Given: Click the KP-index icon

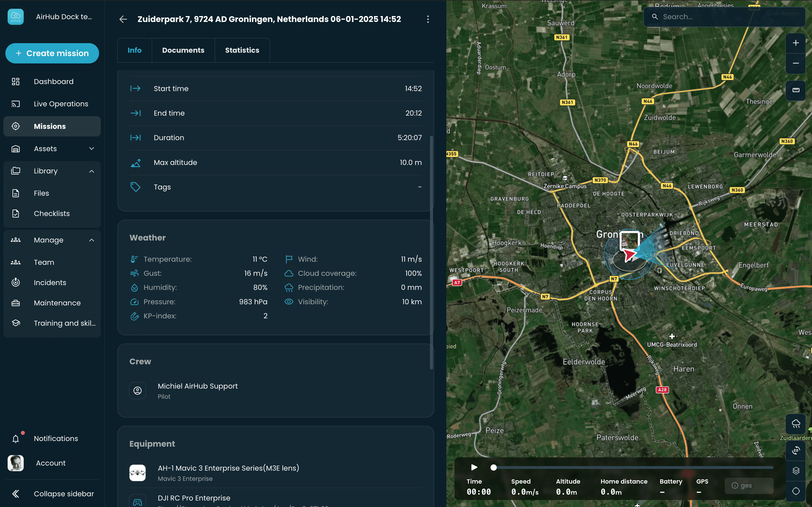Looking at the screenshot, I should (x=134, y=316).
